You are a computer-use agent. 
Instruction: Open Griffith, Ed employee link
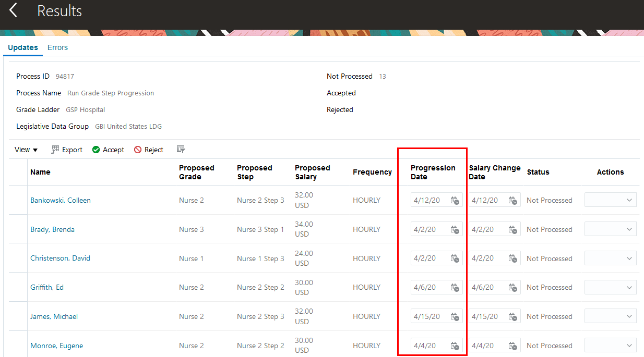[x=47, y=287]
